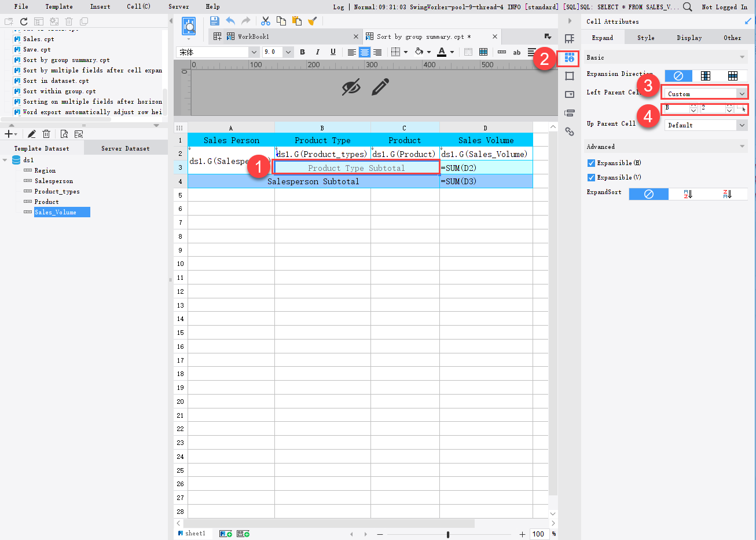
Task: Search using the magnifier icon
Action: (x=688, y=7)
